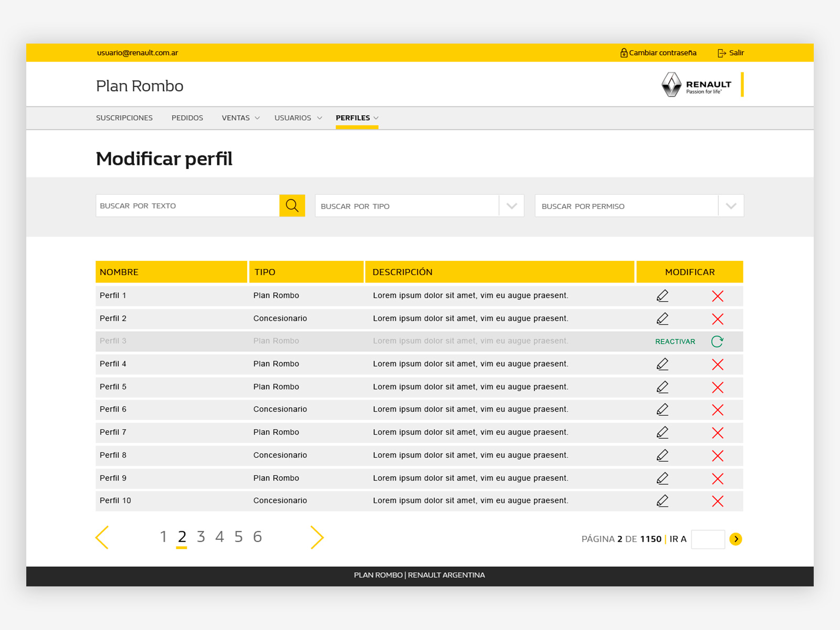Click the edit pencil for Perfil 5
This screenshot has height=630, width=840.
tap(663, 387)
